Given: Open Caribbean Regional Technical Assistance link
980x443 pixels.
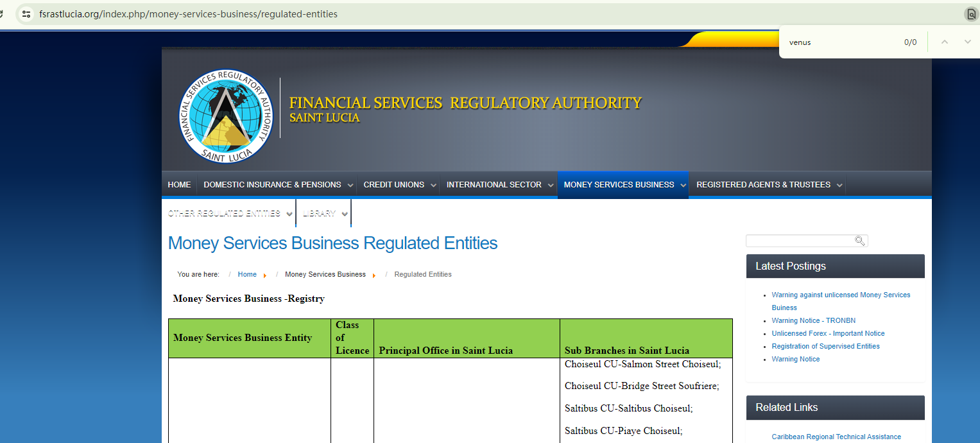Looking at the screenshot, I should [x=836, y=437].
